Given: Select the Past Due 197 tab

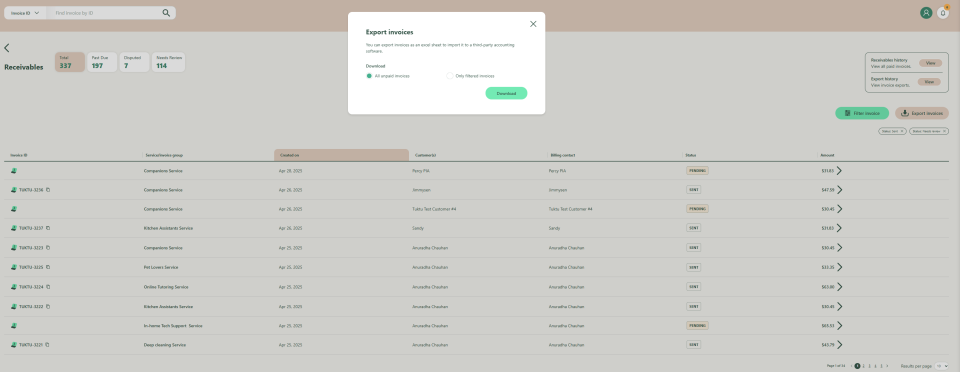Looking at the screenshot, I should 102,62.
